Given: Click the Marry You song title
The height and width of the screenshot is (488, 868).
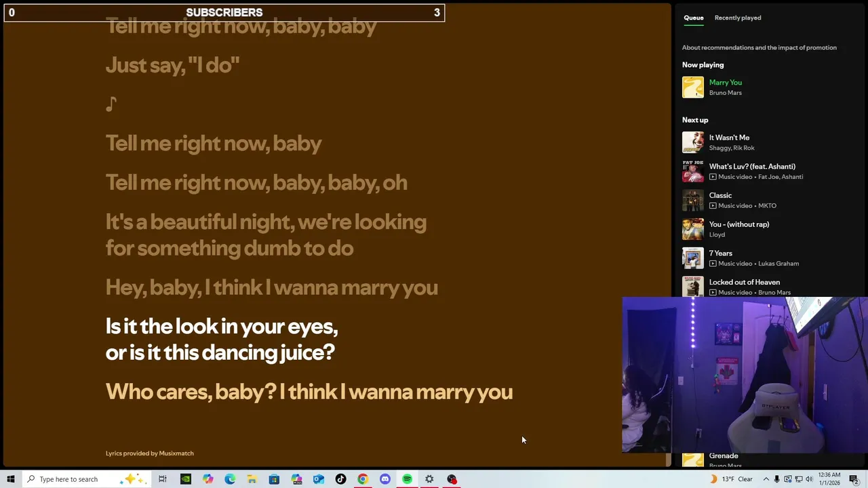Looking at the screenshot, I should coord(725,83).
